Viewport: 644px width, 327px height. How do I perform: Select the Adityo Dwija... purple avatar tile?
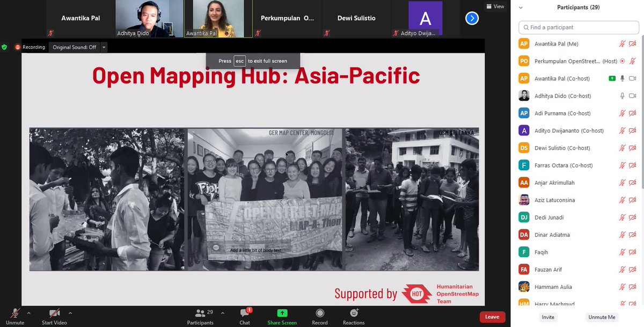[425, 19]
